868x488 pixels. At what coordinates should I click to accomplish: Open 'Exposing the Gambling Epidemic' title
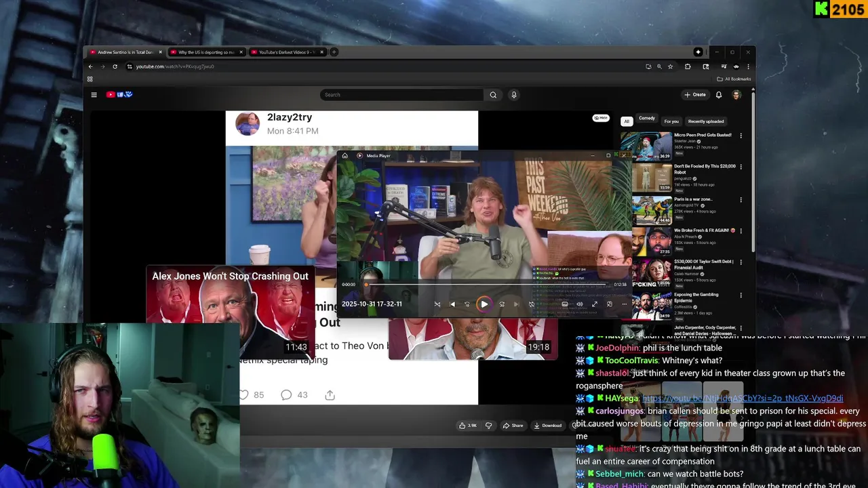tap(696, 298)
